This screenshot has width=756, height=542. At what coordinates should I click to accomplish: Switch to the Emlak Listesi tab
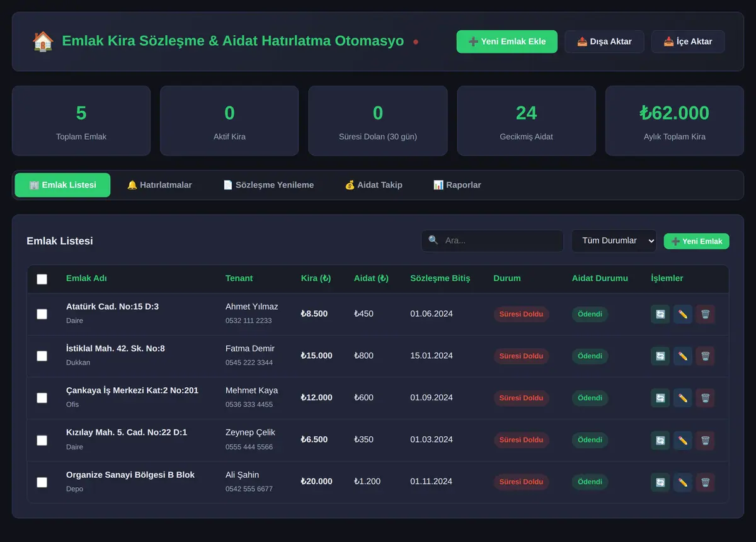pyautogui.click(x=62, y=185)
